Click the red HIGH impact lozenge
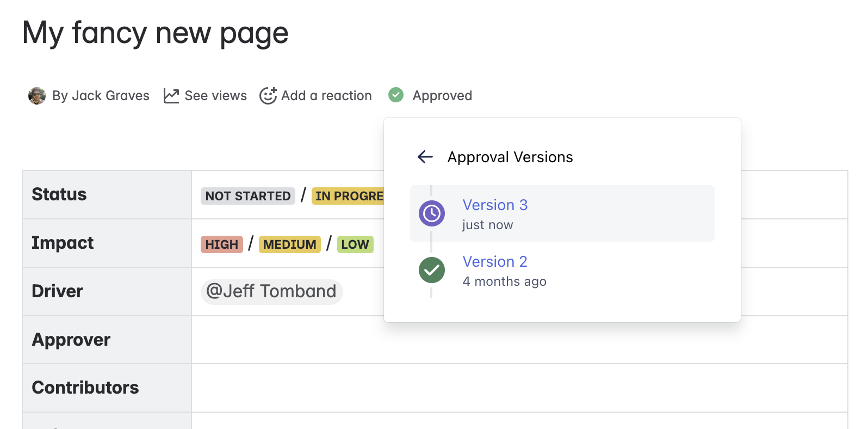The width and height of the screenshot is (868, 429). (x=221, y=244)
